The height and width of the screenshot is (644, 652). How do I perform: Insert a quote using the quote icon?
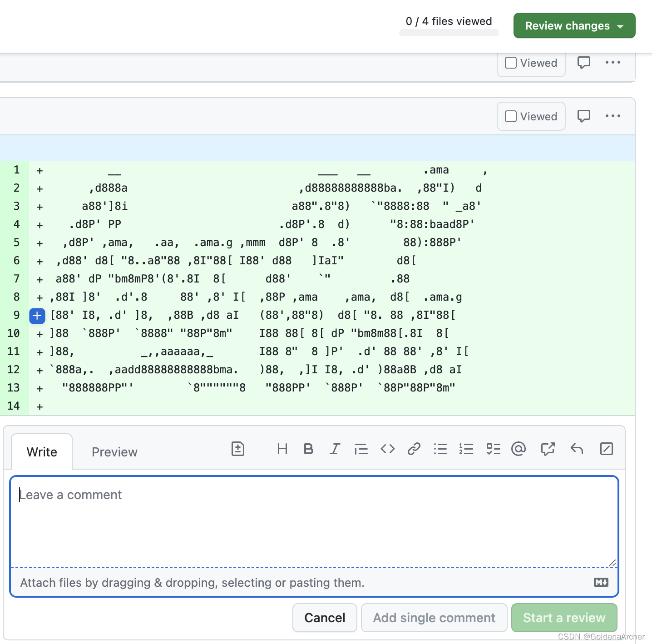[361, 449]
